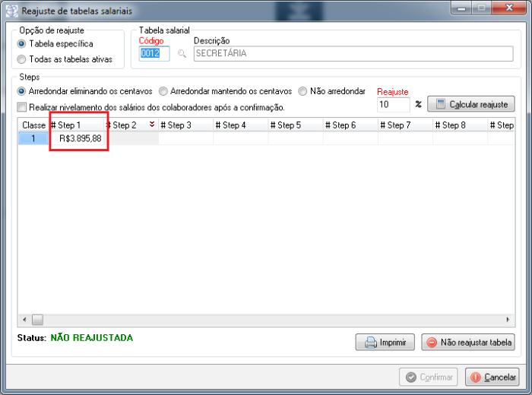The width and height of the screenshot is (532, 395).
Task: Click the Cancelar button
Action: pos(492,377)
